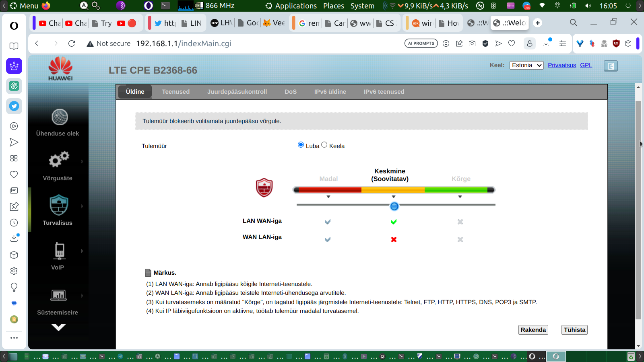Reload the page with the refresh icon

tap(72, 43)
